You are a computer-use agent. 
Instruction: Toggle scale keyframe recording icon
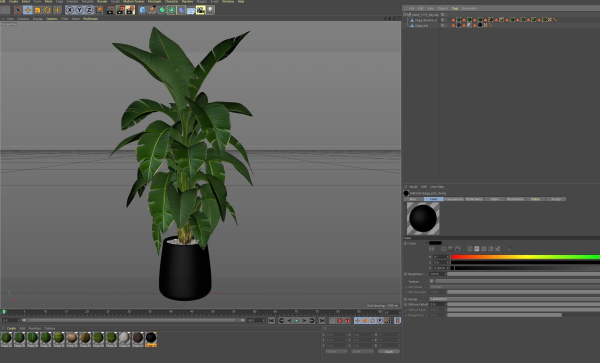365,321
